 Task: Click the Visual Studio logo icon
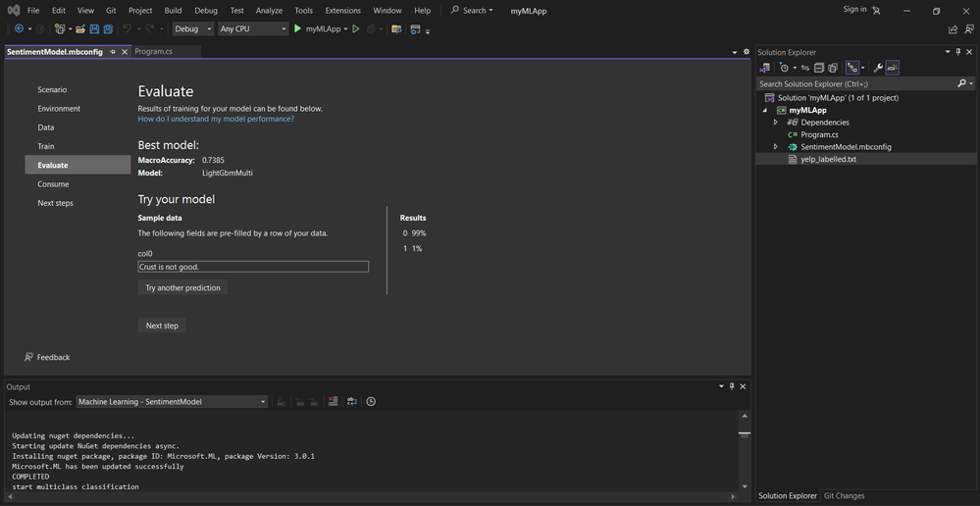click(x=13, y=10)
